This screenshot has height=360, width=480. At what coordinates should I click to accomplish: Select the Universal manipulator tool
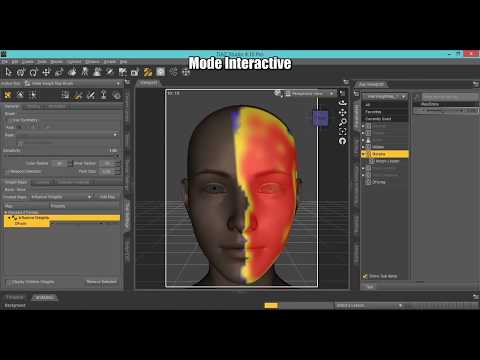(21, 72)
